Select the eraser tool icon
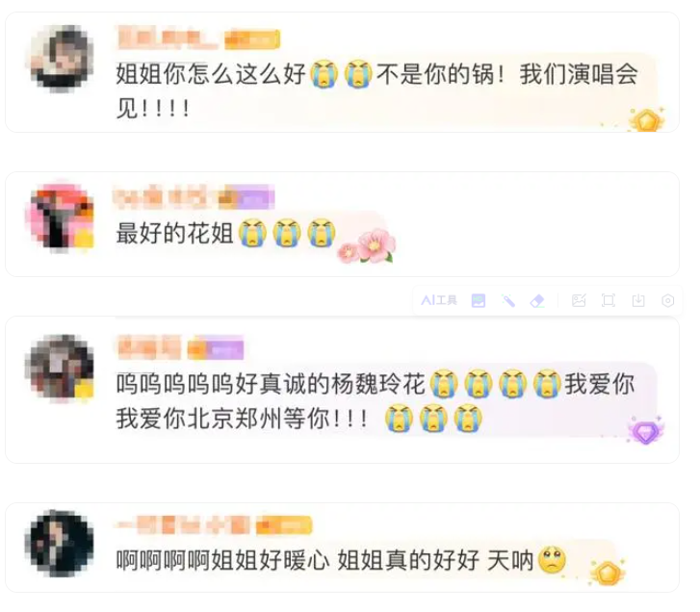The image size is (700, 612). pos(537,300)
